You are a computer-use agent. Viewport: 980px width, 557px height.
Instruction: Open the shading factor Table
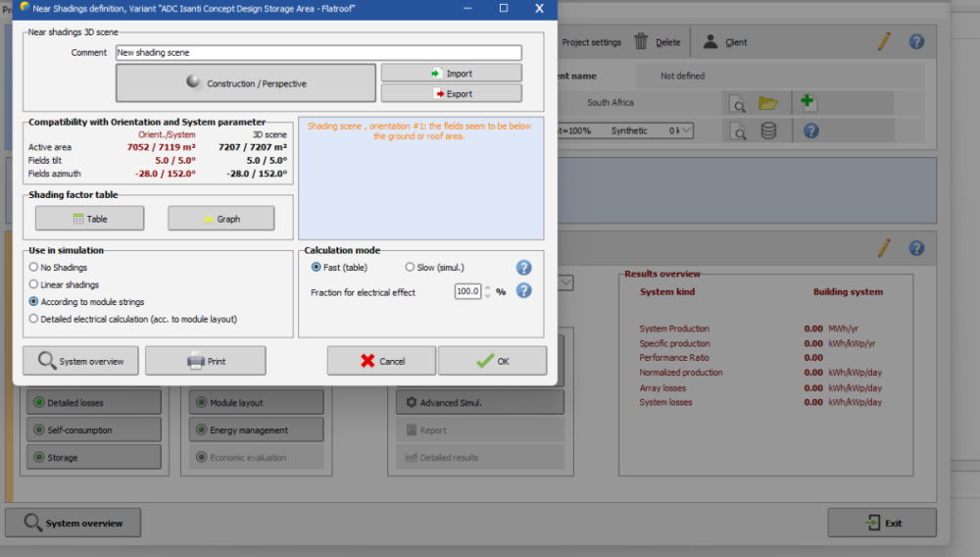(89, 219)
